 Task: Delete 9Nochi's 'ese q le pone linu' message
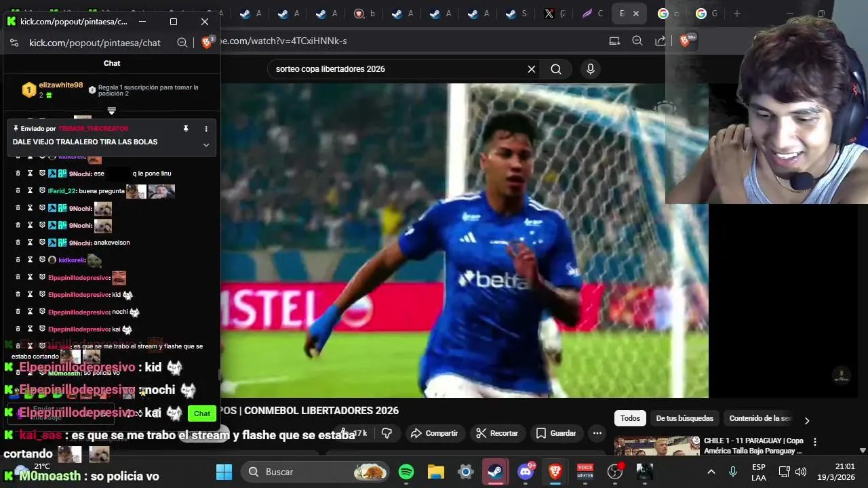[18, 174]
